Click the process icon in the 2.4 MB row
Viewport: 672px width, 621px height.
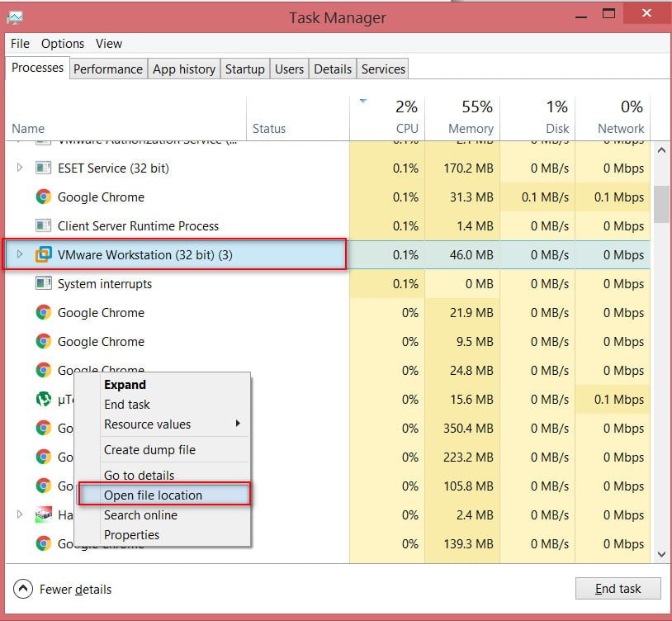point(43,514)
